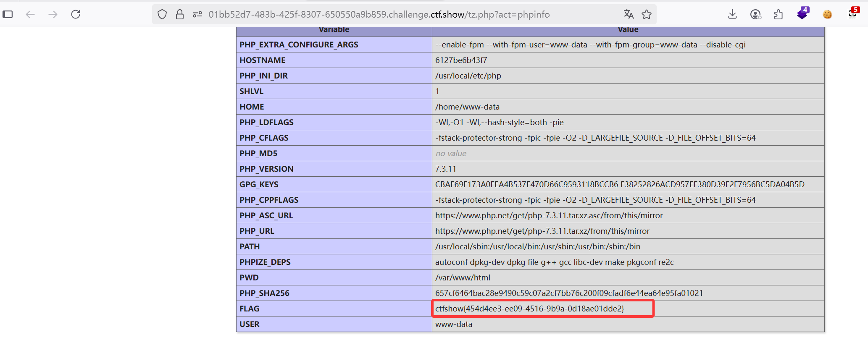
Task: Click the PHP_ASC_URL php.net address text
Action: tap(549, 215)
